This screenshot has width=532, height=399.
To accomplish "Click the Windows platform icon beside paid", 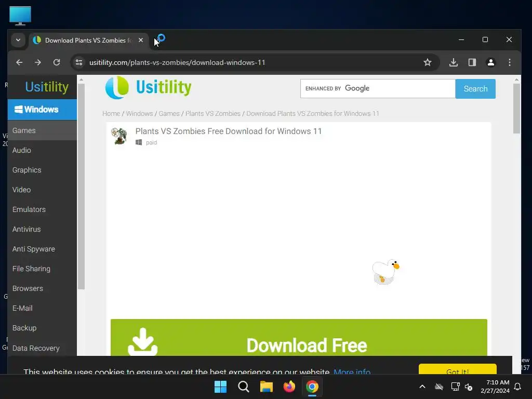I will tap(139, 142).
